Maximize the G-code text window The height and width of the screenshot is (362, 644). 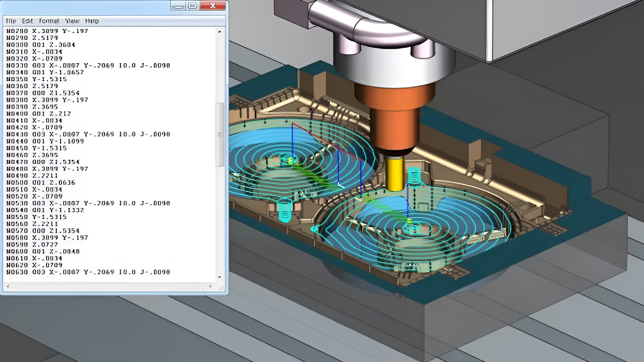(193, 6)
